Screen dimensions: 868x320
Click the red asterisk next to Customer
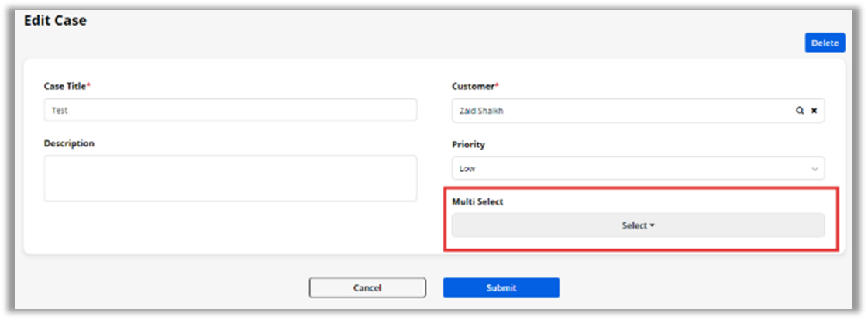[497, 85]
